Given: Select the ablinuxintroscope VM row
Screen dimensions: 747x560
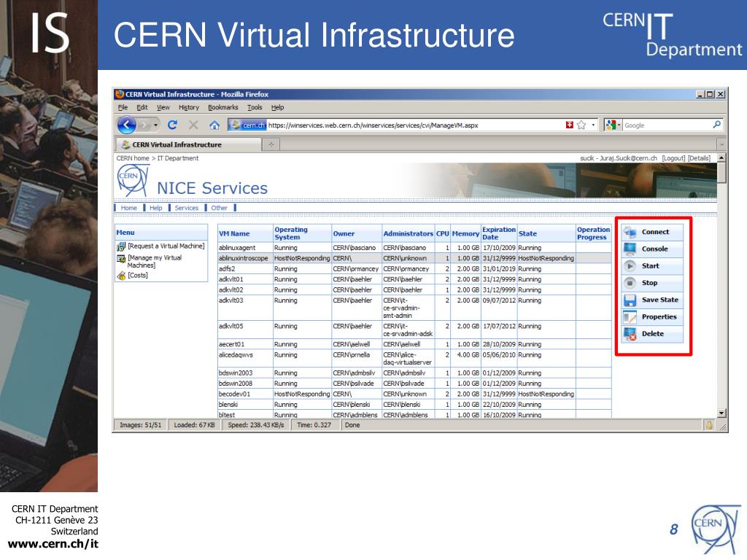Looking at the screenshot, I should [414, 258].
